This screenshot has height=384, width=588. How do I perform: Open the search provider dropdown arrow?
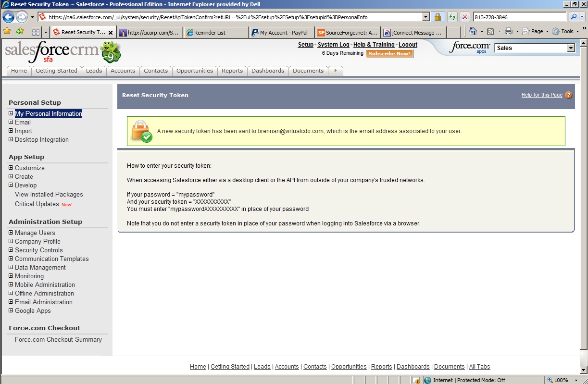(582, 17)
